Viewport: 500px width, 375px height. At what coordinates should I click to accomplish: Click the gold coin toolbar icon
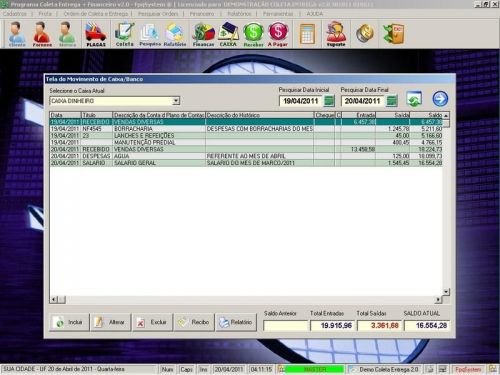point(365,33)
